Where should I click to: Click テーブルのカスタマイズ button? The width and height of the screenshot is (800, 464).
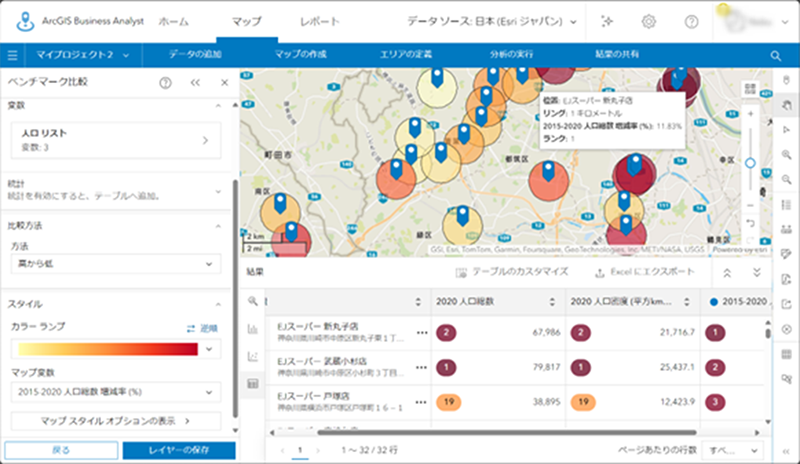512,273
